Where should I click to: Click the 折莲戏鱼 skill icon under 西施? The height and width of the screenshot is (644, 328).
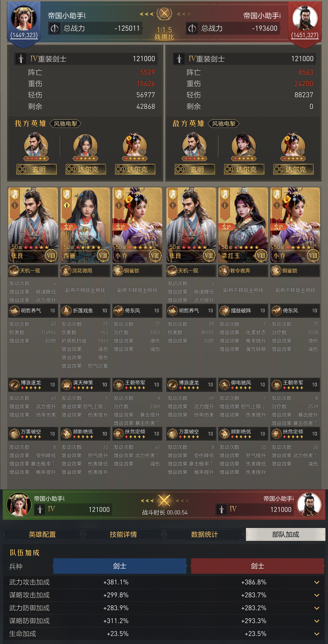click(66, 311)
